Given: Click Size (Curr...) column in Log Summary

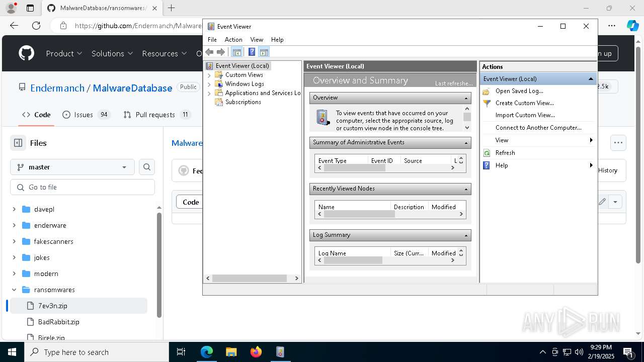Looking at the screenshot, I should point(410,253).
